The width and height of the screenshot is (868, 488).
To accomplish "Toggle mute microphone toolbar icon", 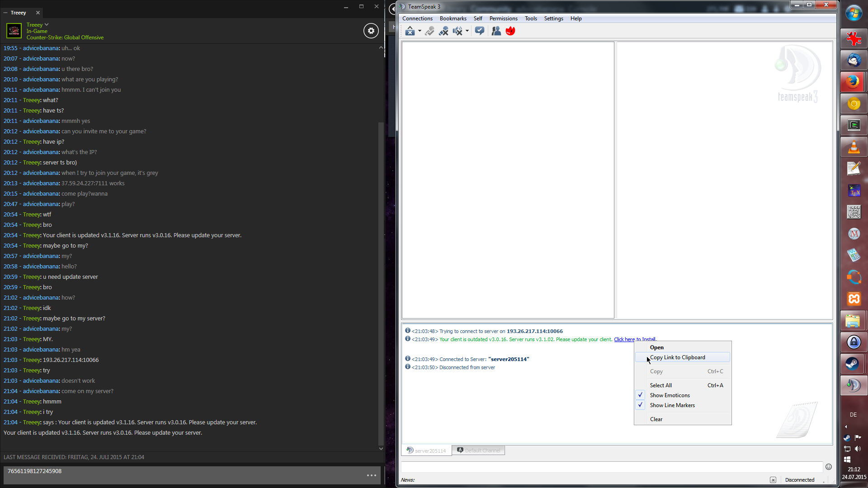I will tap(443, 31).
